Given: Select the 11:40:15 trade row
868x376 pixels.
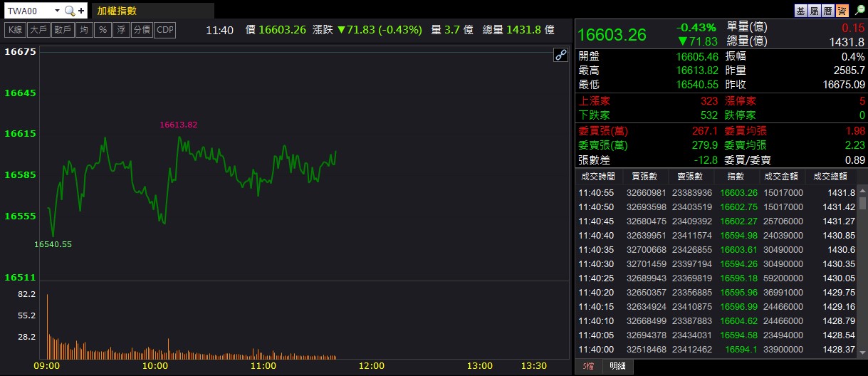Looking at the screenshot, I should (716, 306).
